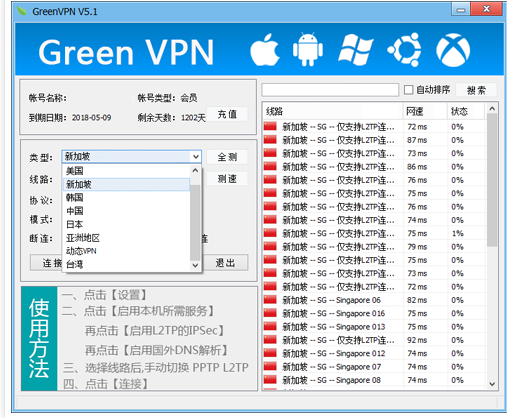Click the remaining days 1202天 text
This screenshot has height=418, width=507.
click(193, 118)
